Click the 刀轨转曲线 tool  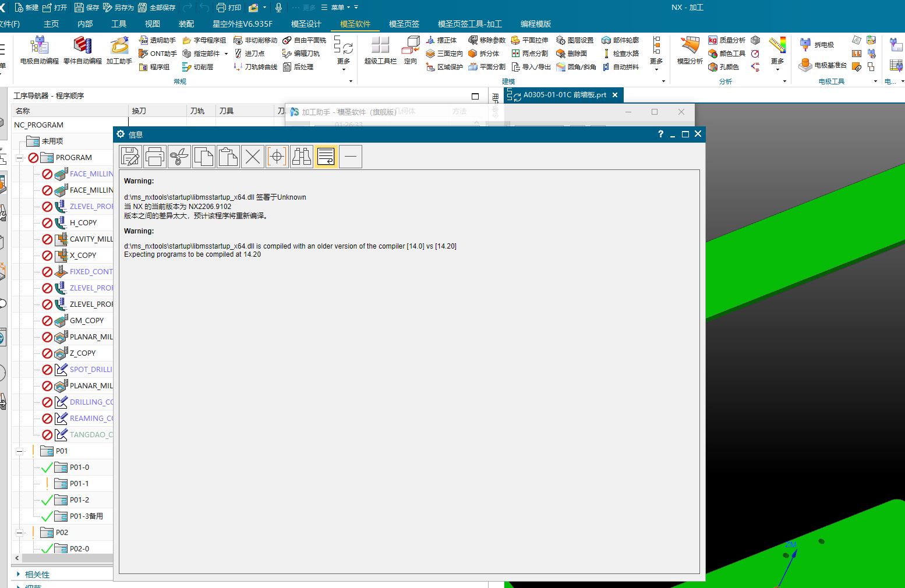tap(255, 67)
